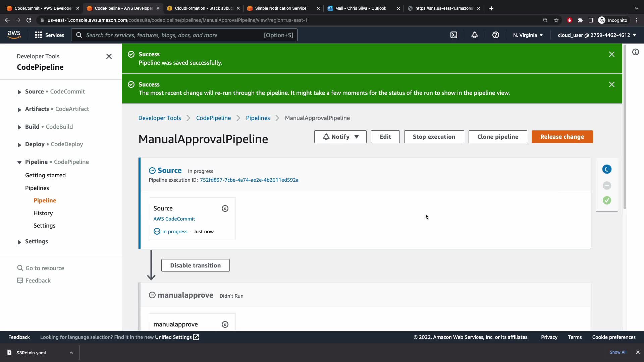The image size is (644, 362).
Task: Open the notifications bell in AWS header
Action: (x=474, y=35)
